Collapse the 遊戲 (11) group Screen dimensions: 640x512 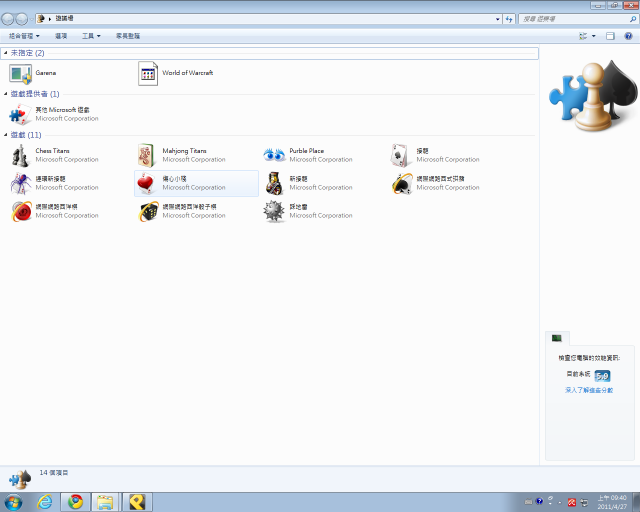[x=6, y=135]
